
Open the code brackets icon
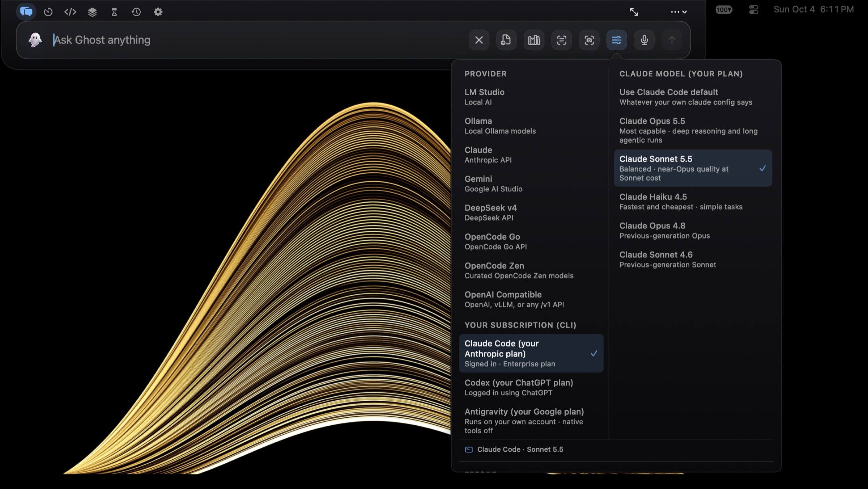pyautogui.click(x=70, y=12)
